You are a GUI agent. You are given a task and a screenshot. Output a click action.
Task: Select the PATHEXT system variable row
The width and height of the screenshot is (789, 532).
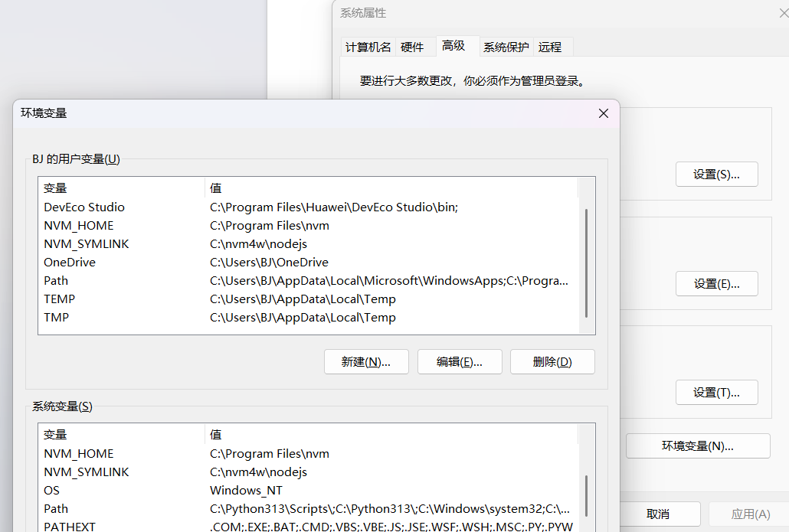point(309,527)
